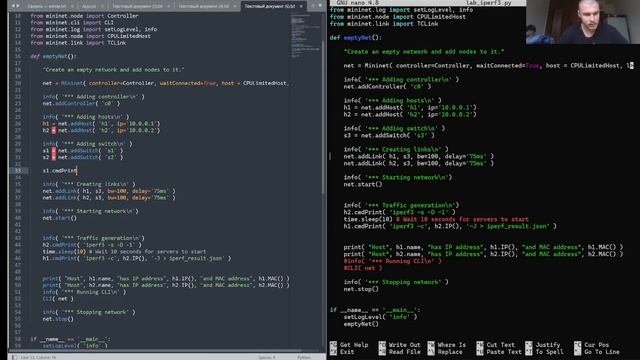
Task: Click the Sublime horizontal scrollbar
Action: click(x=155, y=351)
